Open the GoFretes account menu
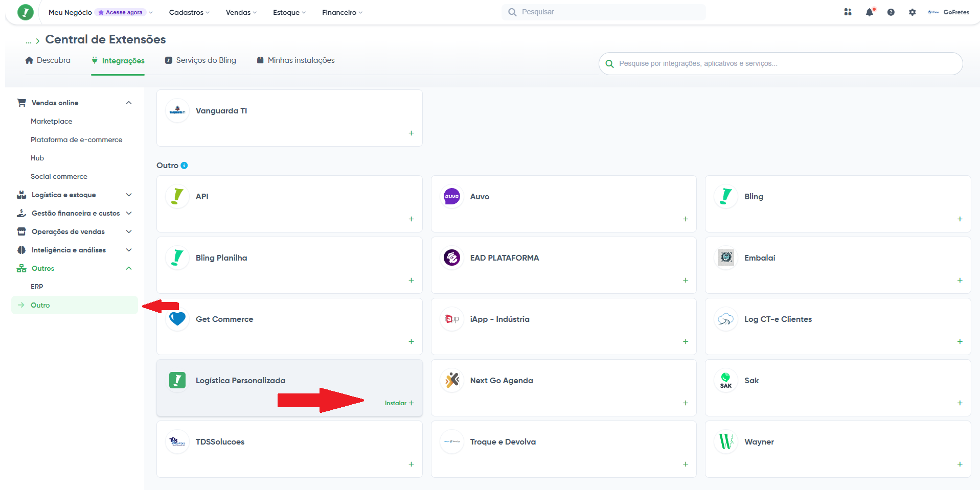980x490 pixels. pyautogui.click(x=949, y=12)
